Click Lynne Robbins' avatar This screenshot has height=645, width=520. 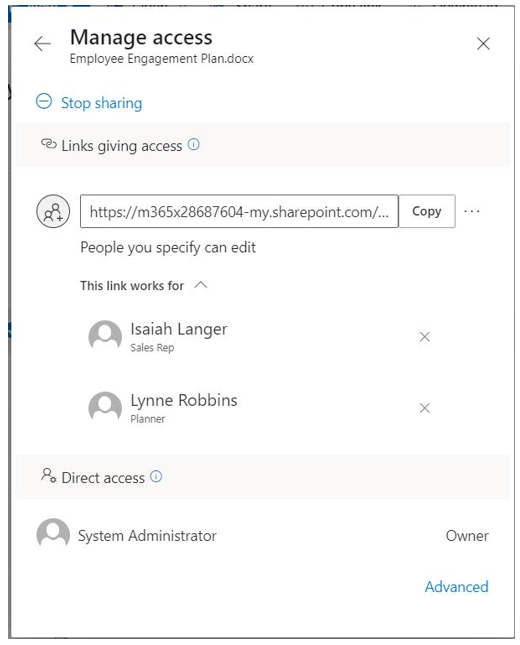click(105, 408)
